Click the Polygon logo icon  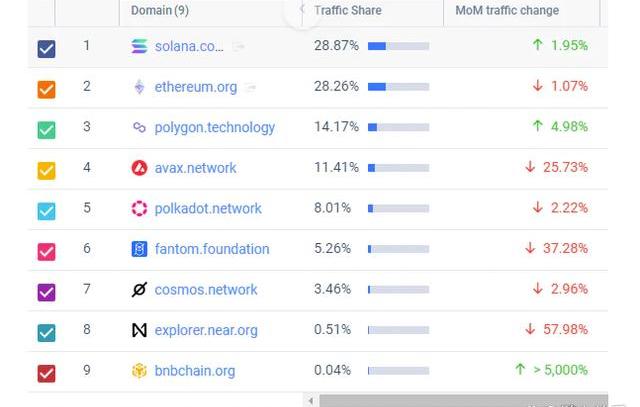pyautogui.click(x=139, y=127)
